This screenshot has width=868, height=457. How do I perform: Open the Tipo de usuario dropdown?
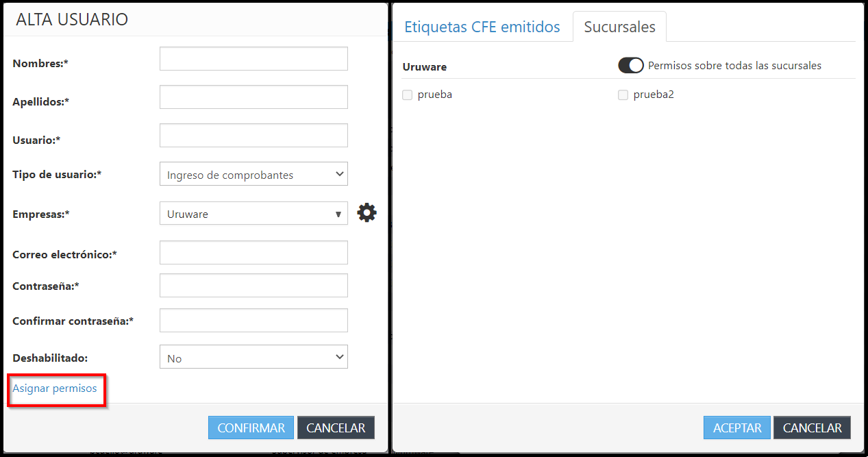[253, 174]
